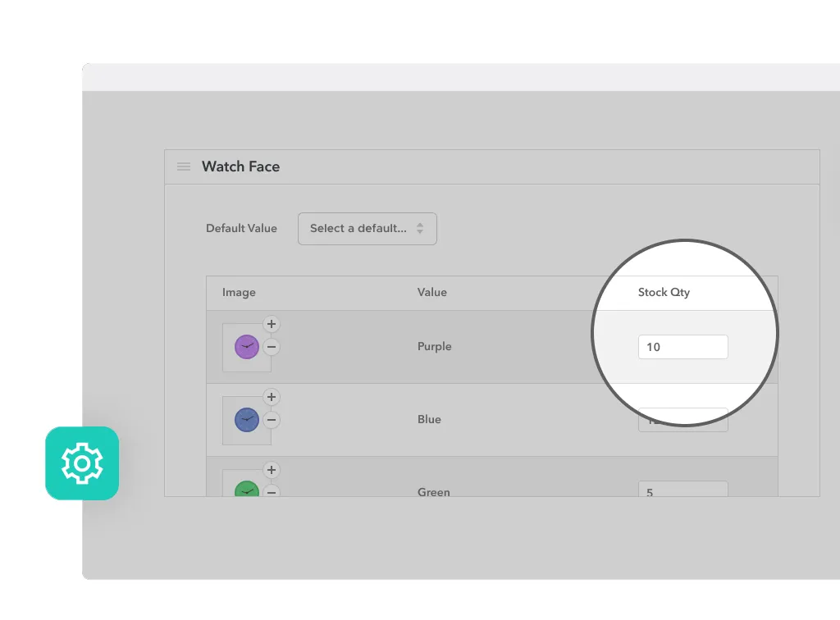Screen dimensions: 840x620
Task: Click the Purple value text
Action: 435,346
